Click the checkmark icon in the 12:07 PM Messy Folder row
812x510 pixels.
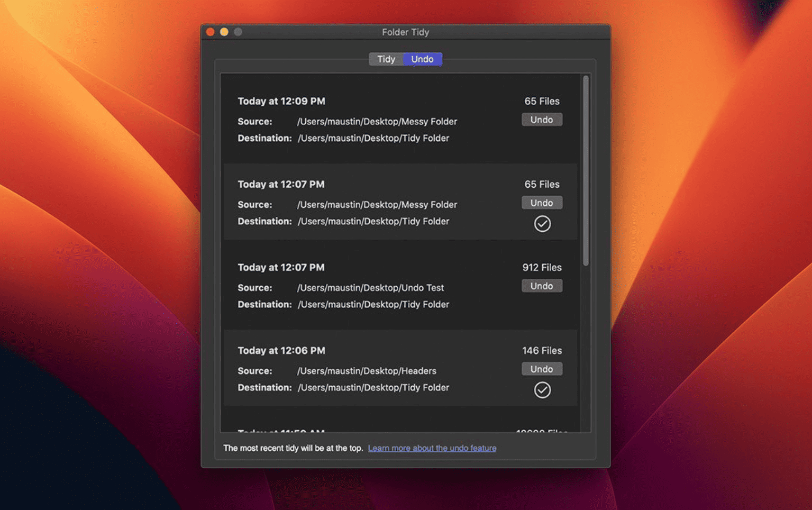[542, 224]
